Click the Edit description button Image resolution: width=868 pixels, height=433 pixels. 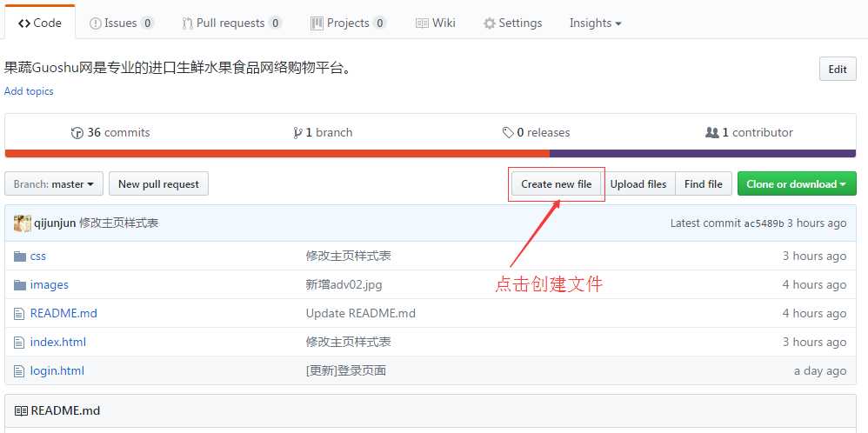[838, 70]
